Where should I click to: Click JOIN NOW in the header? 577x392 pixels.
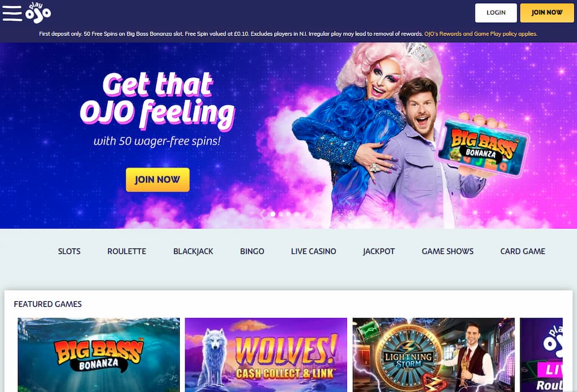[x=547, y=13]
